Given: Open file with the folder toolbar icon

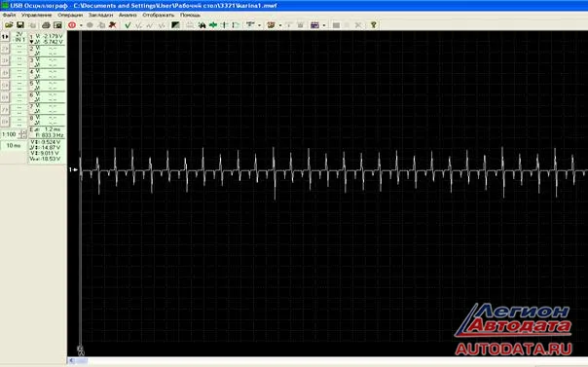Looking at the screenshot, I should pos(9,24).
